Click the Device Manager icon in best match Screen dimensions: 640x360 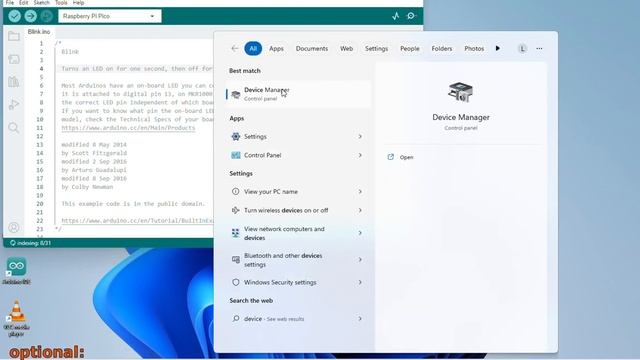(236, 94)
